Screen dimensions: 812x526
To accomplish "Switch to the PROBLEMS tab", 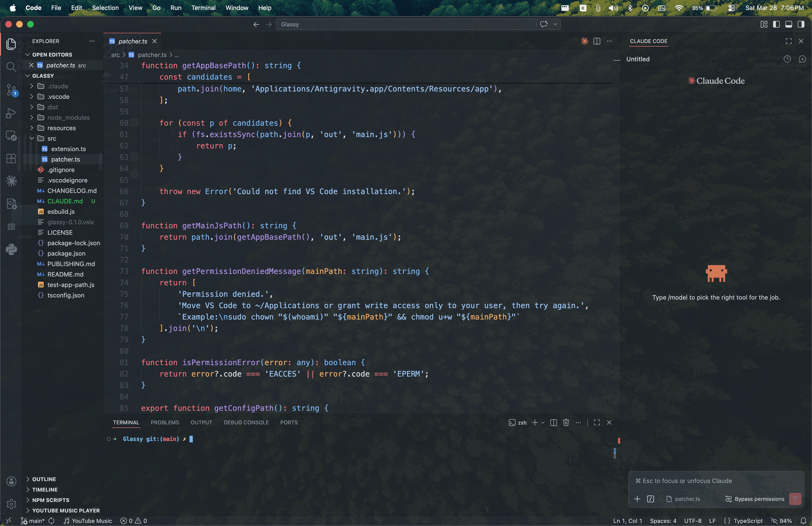I will pos(165,422).
